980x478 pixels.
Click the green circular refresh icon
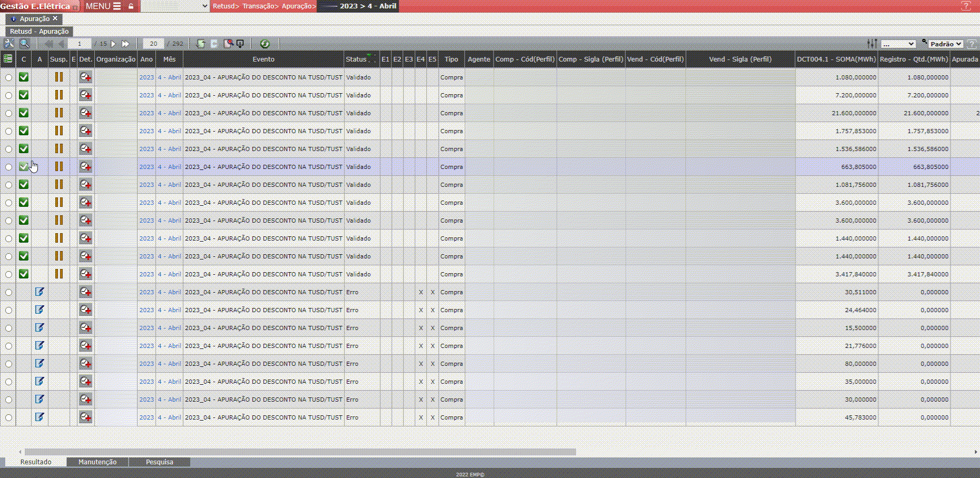pos(264,44)
